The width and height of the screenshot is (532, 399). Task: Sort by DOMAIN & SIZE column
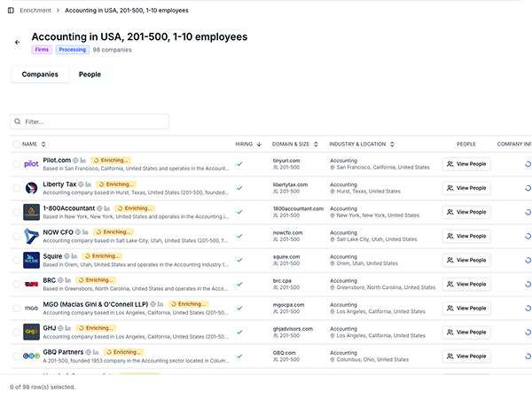317,144
